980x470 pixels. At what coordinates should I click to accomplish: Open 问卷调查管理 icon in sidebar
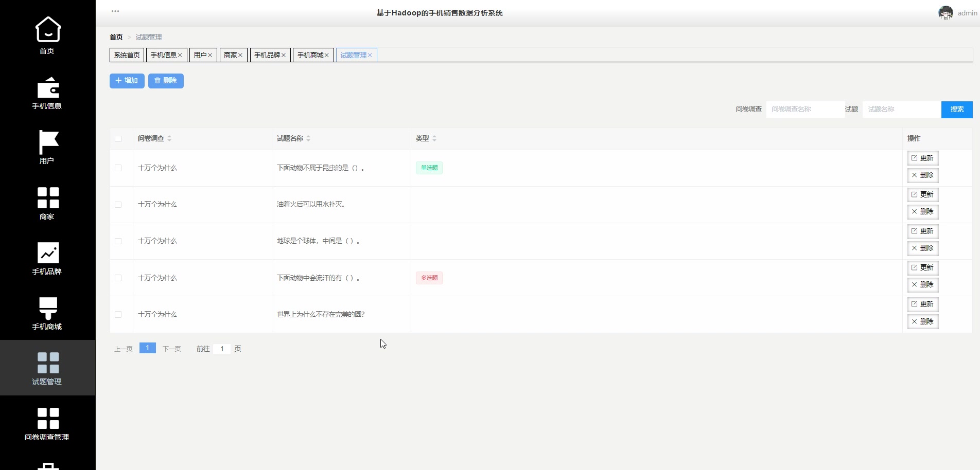click(48, 418)
